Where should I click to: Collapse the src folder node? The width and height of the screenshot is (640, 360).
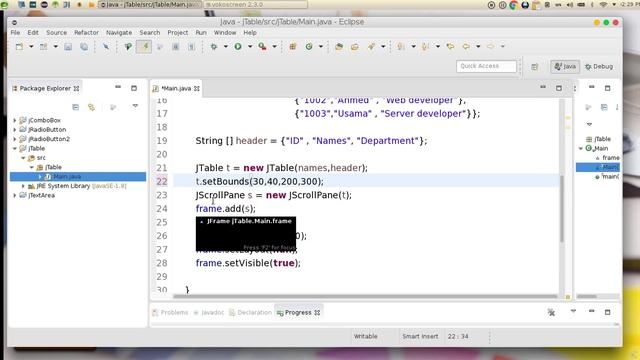[23, 158]
